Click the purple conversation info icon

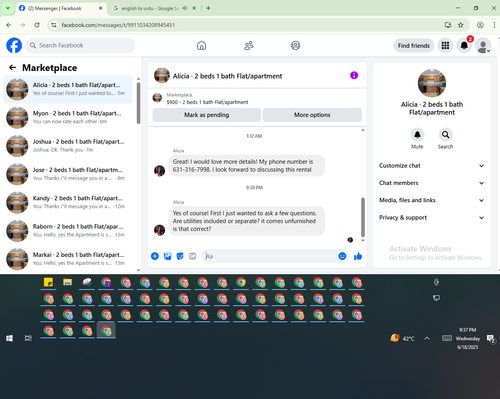click(x=354, y=75)
